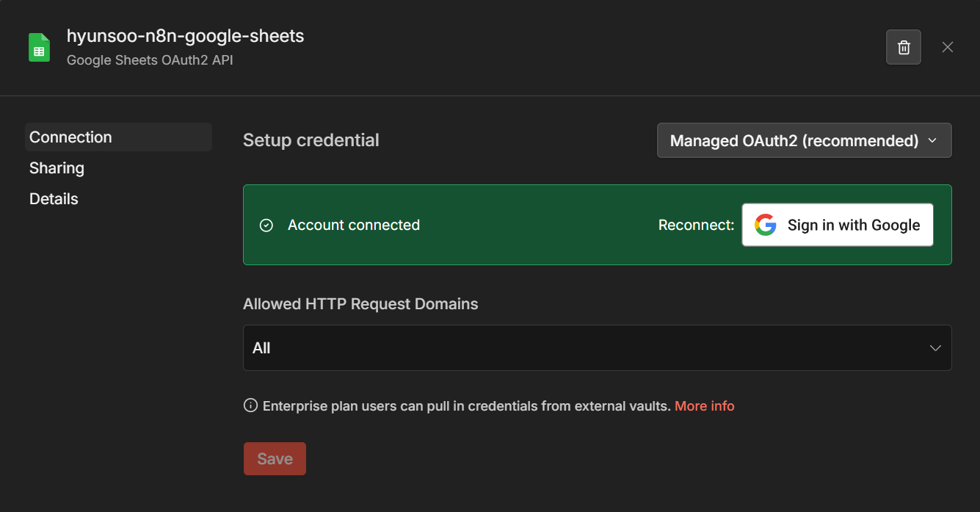The width and height of the screenshot is (980, 512).
Task: Click the Account connected status text
Action: (x=354, y=226)
